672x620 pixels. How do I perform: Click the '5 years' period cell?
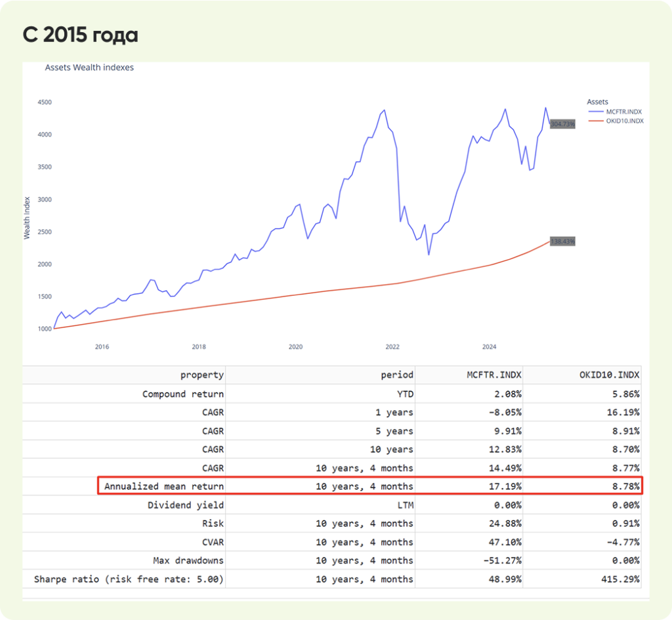coord(394,431)
